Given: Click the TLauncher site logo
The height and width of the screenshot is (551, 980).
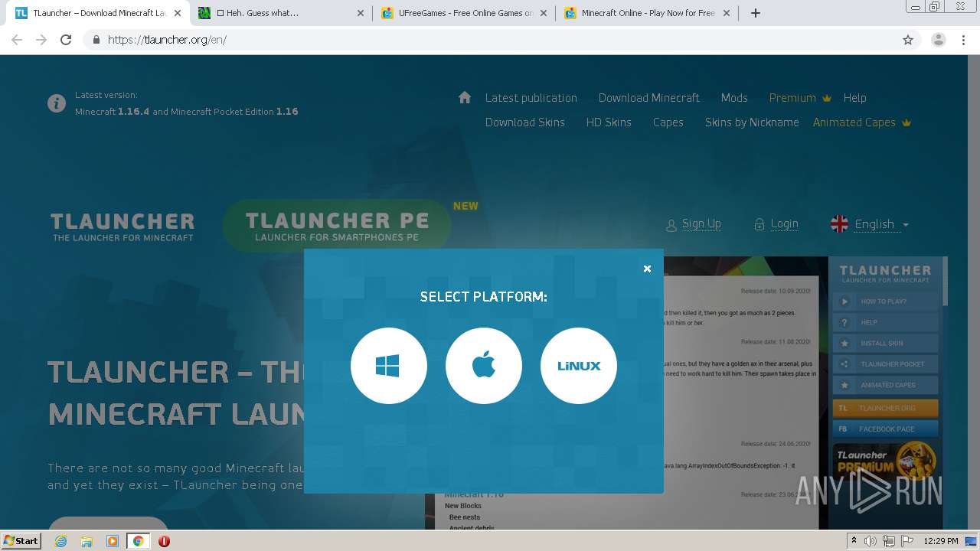Looking at the screenshot, I should [122, 227].
